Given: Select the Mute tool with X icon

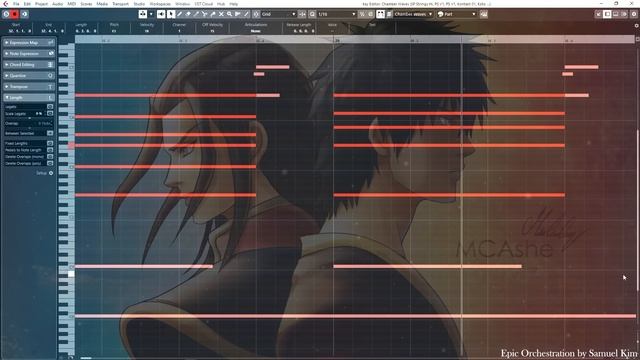Looking at the screenshot, I should click(221, 14).
